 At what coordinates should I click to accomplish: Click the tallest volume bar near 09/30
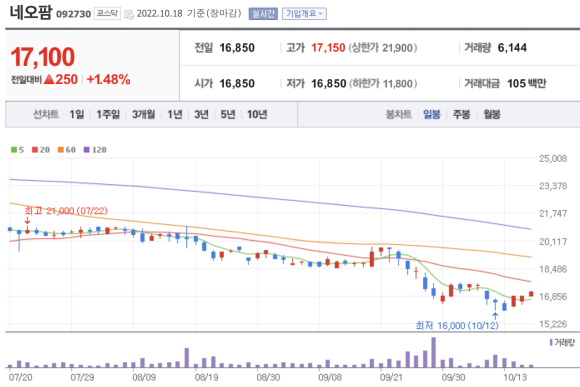coord(434,352)
